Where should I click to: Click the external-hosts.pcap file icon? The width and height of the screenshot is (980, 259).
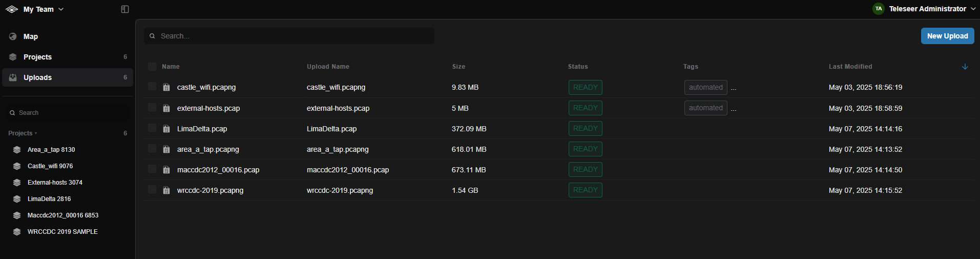(x=166, y=108)
